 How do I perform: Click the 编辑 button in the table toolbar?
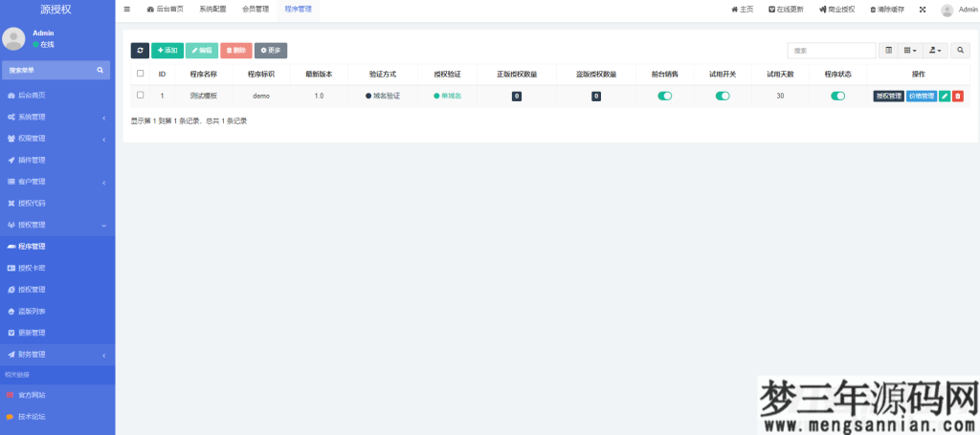[202, 51]
